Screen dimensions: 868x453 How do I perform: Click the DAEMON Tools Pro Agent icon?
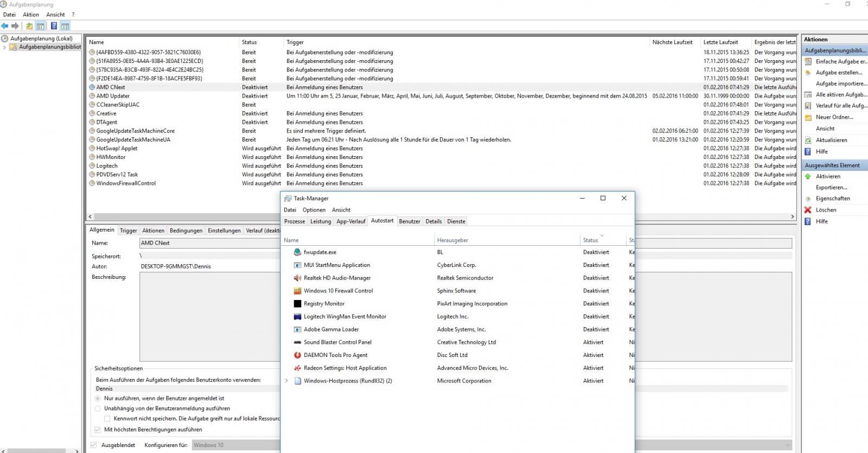point(297,355)
